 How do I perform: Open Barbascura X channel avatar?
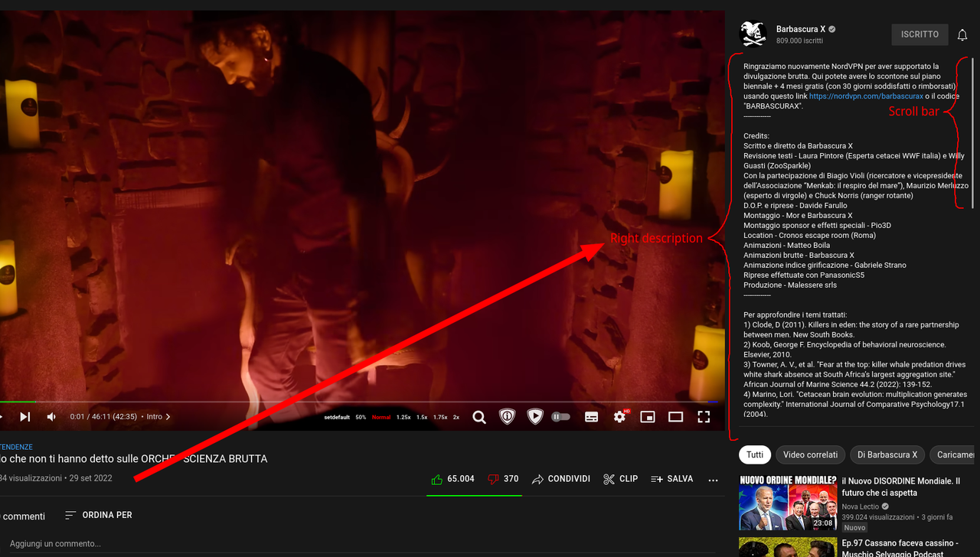point(753,34)
